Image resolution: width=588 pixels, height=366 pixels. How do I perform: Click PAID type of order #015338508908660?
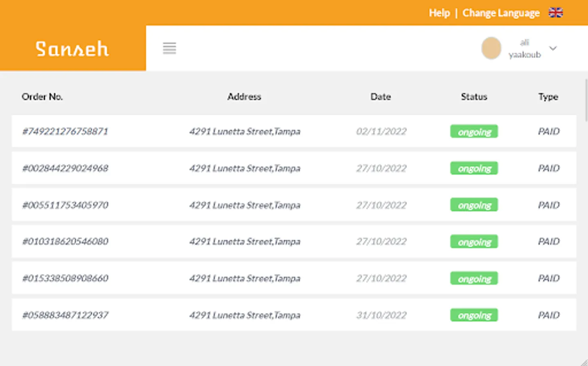tap(549, 278)
